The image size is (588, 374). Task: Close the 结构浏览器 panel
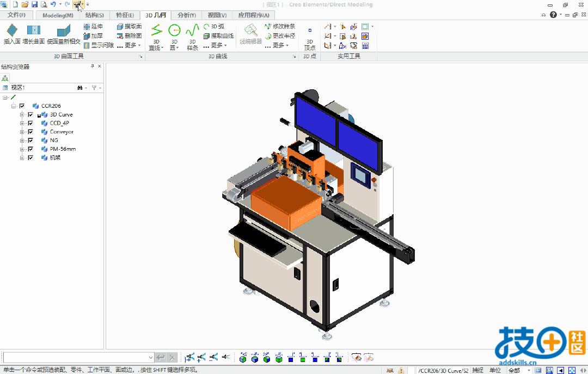100,66
